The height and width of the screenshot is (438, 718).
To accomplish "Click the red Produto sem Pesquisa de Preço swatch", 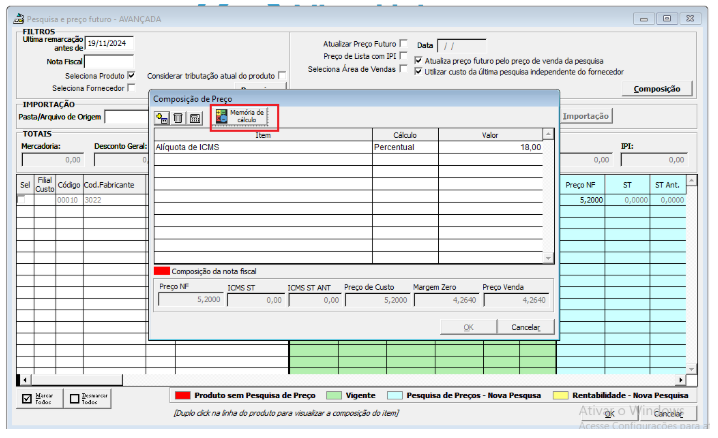I will click(183, 395).
